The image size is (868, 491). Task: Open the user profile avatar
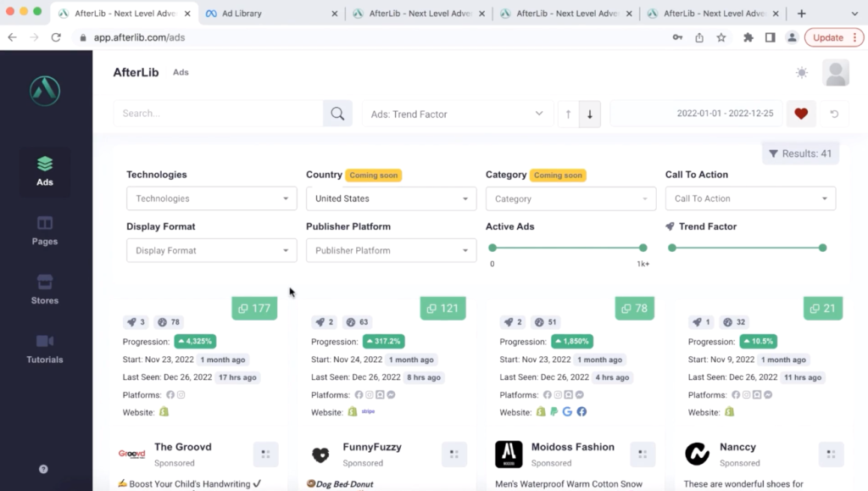(x=836, y=73)
